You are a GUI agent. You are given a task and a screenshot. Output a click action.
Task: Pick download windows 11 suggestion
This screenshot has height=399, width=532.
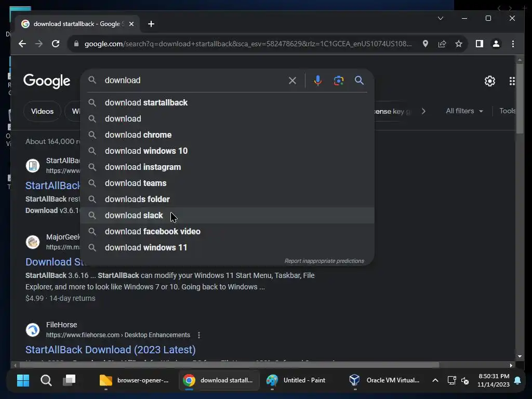(x=228, y=248)
